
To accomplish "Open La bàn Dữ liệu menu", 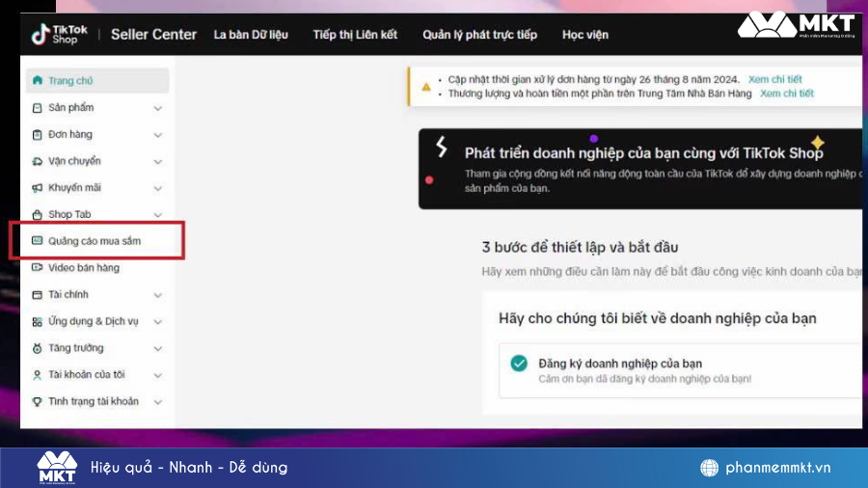I will pos(251,35).
